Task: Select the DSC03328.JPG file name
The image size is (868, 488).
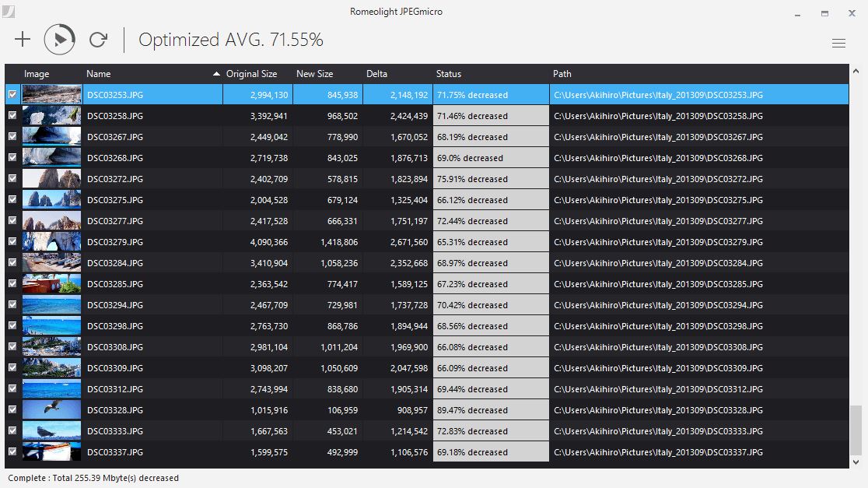Action: tap(115, 410)
